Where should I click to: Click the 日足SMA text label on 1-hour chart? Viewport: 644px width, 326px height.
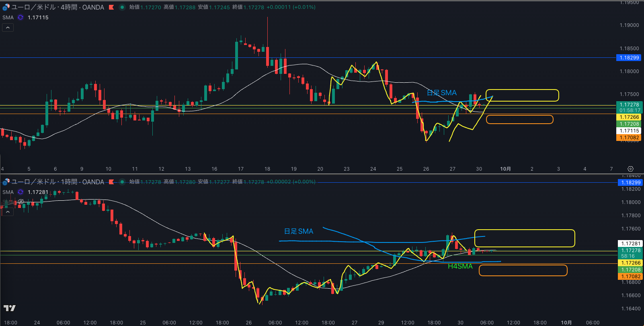[298, 231]
